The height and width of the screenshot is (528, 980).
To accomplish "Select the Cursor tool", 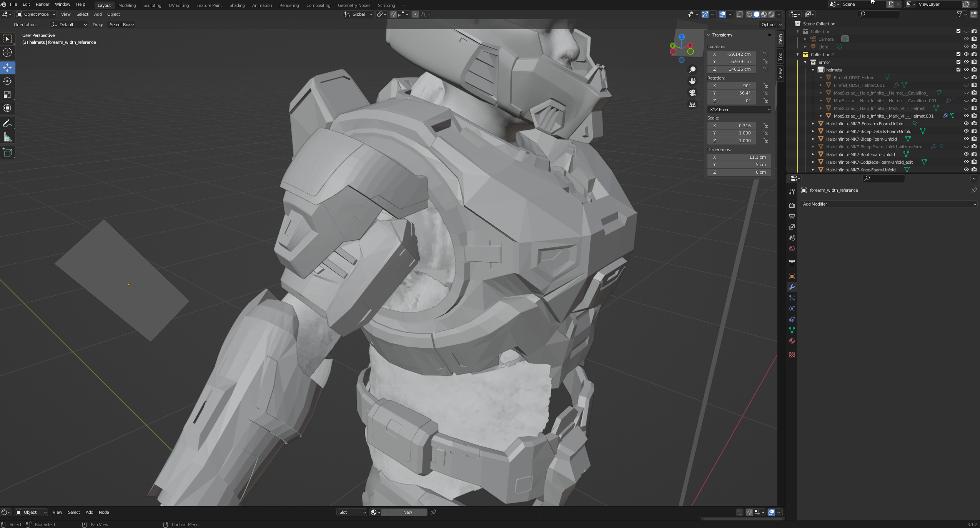I will [x=7, y=52].
